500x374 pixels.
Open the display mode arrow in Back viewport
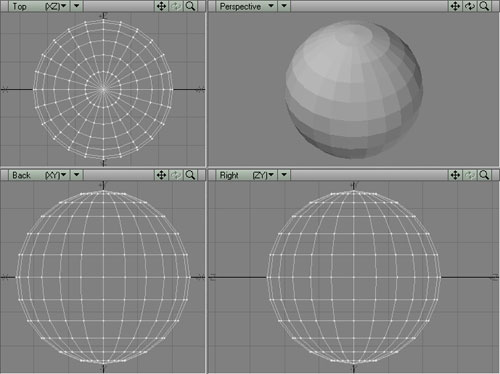click(x=77, y=175)
